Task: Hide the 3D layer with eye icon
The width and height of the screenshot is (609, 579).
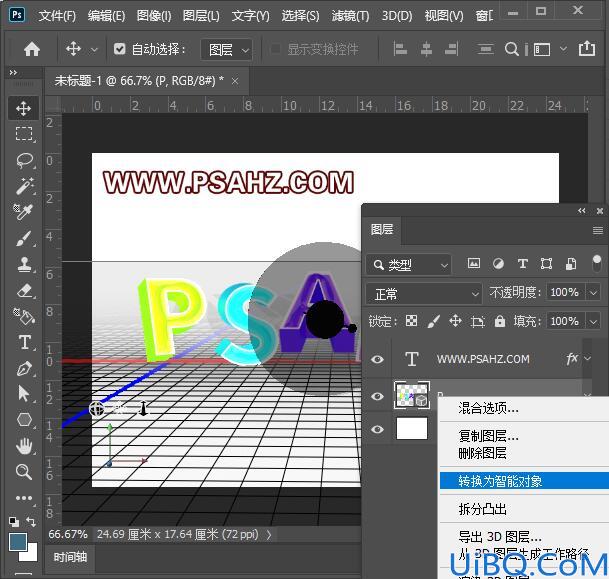Action: pos(377,396)
